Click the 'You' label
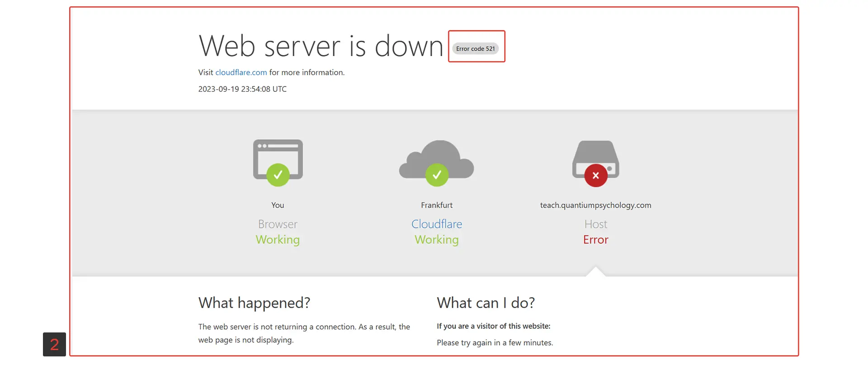 [x=278, y=205]
